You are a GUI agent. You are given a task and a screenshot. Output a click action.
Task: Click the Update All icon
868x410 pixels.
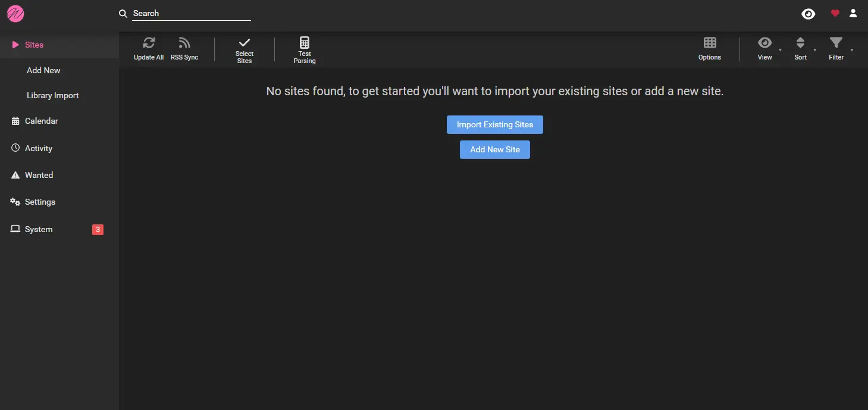coord(148,48)
